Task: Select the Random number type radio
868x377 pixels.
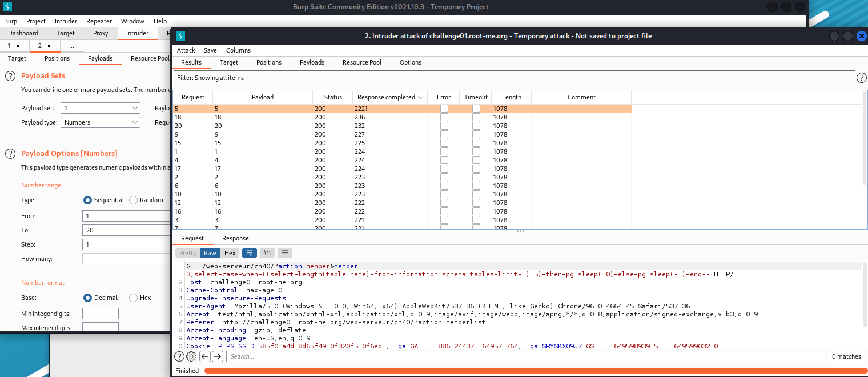Action: (133, 200)
